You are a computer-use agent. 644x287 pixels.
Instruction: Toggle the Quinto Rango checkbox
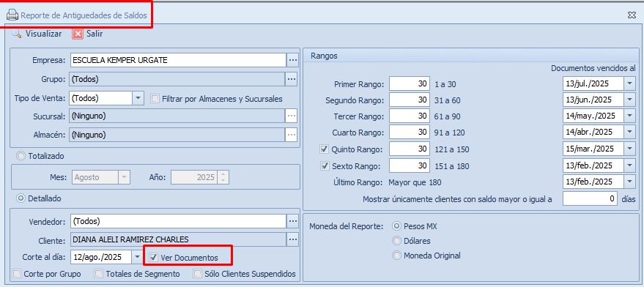tap(325, 149)
